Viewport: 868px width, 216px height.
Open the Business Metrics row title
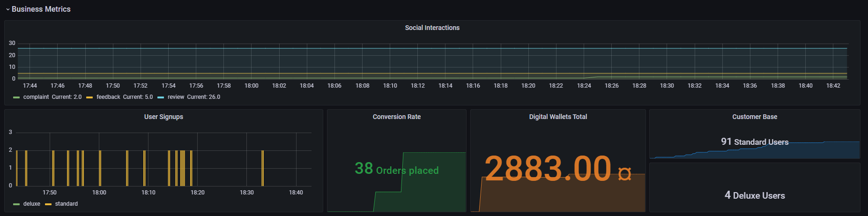click(x=41, y=9)
